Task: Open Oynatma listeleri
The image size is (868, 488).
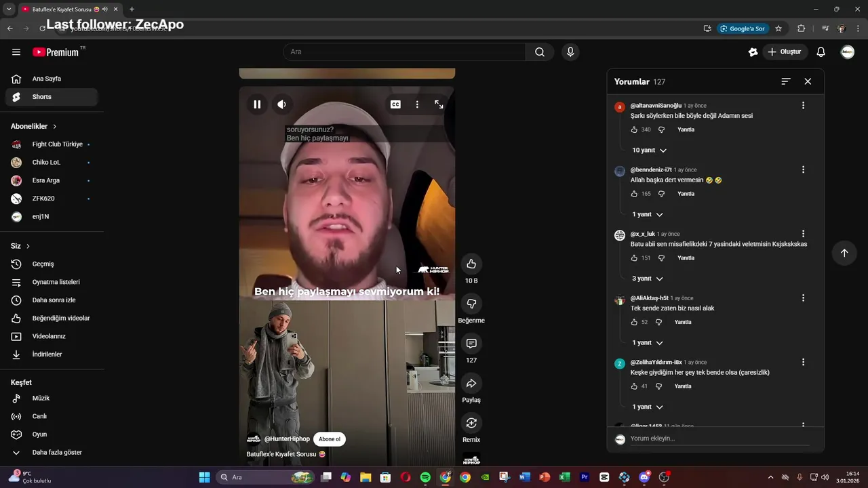Action: coord(52,282)
